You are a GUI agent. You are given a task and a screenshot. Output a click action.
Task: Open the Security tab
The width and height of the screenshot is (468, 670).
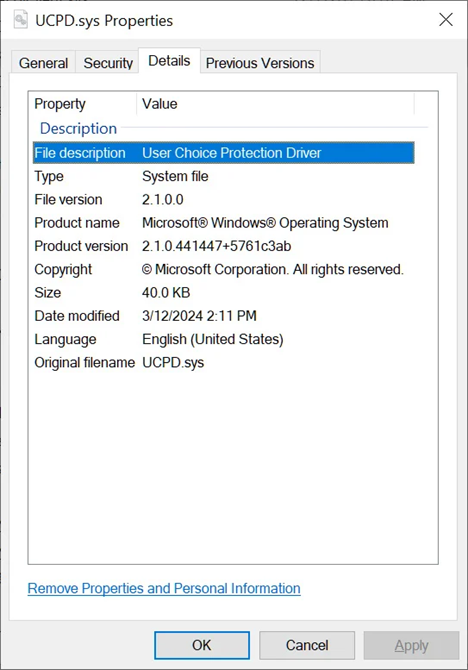(108, 62)
